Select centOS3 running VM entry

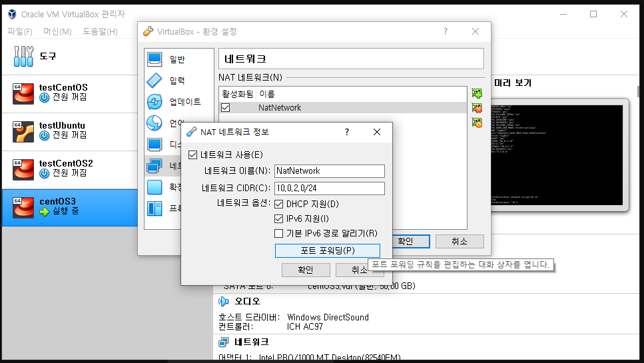click(70, 207)
